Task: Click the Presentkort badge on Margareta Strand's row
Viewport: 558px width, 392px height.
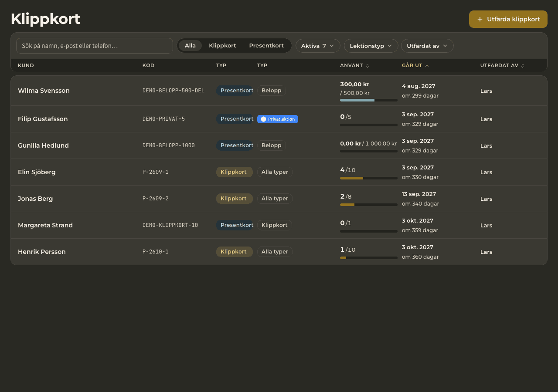Action: tap(235, 225)
